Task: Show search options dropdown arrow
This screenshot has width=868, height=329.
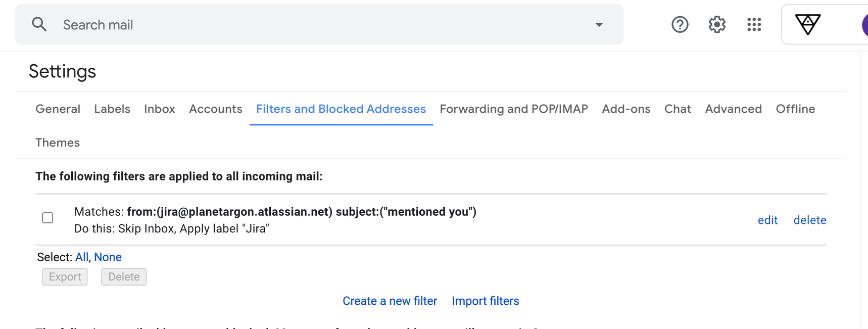Action: tap(599, 24)
